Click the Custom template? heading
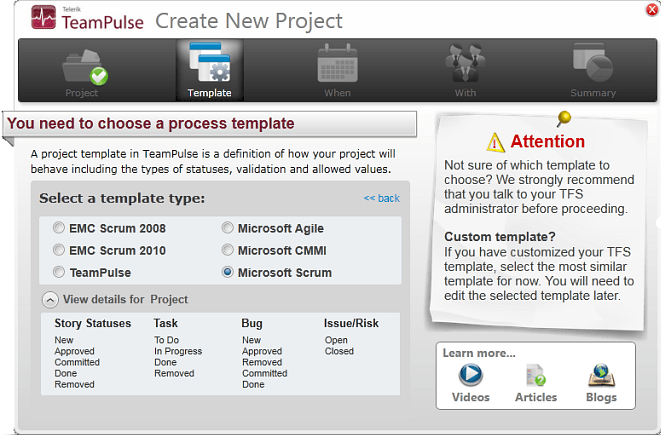The width and height of the screenshot is (661, 435). point(500,237)
